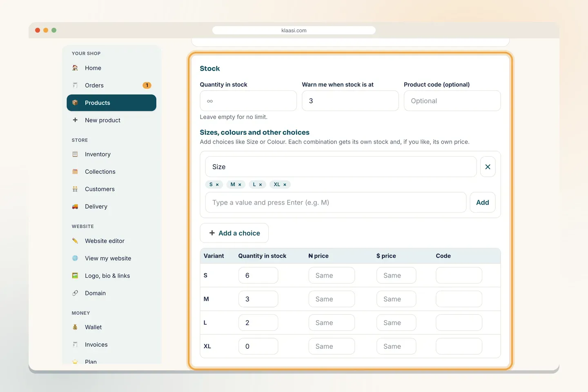Click the Invoices document icon

(75, 345)
